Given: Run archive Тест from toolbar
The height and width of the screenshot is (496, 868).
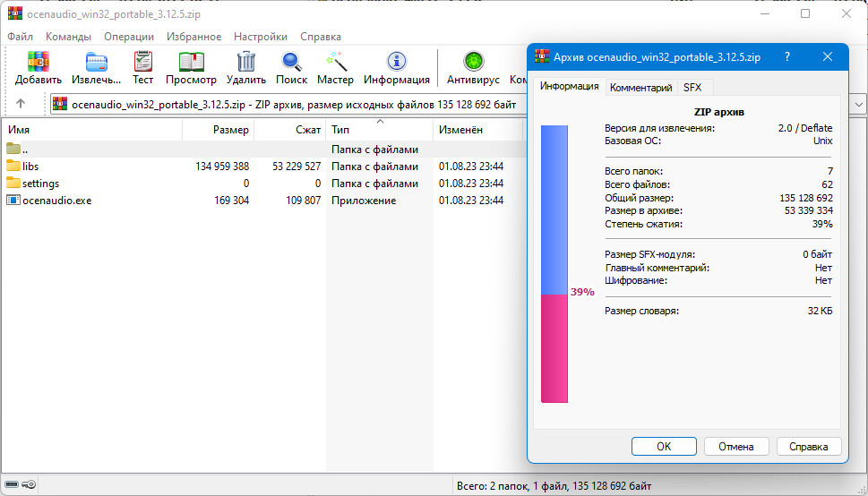Looking at the screenshot, I should point(142,62).
